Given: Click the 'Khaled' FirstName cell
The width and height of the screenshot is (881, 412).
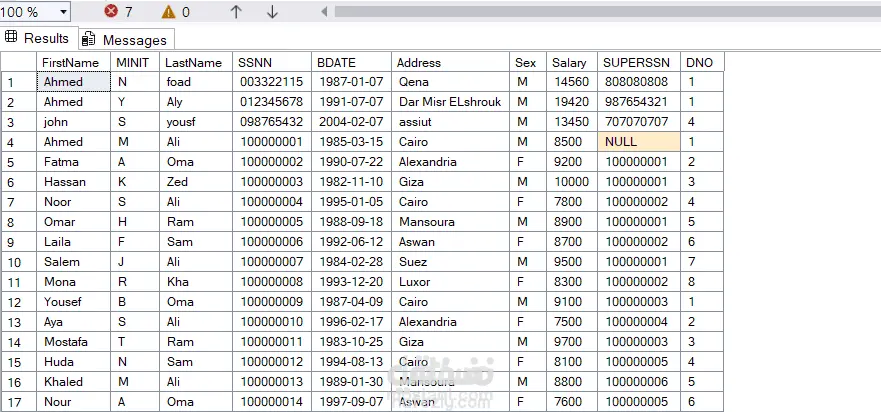Looking at the screenshot, I should (x=74, y=382).
